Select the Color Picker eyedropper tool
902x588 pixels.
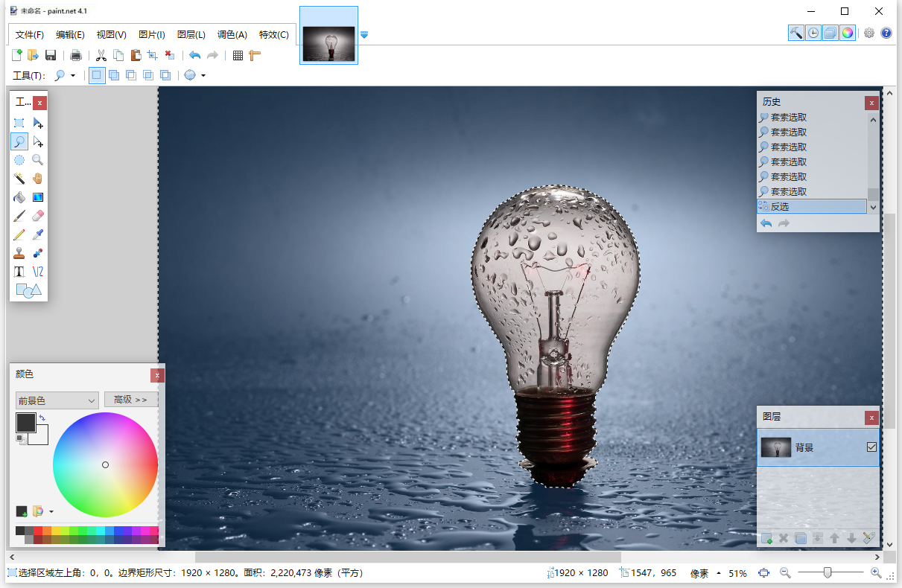(x=38, y=234)
